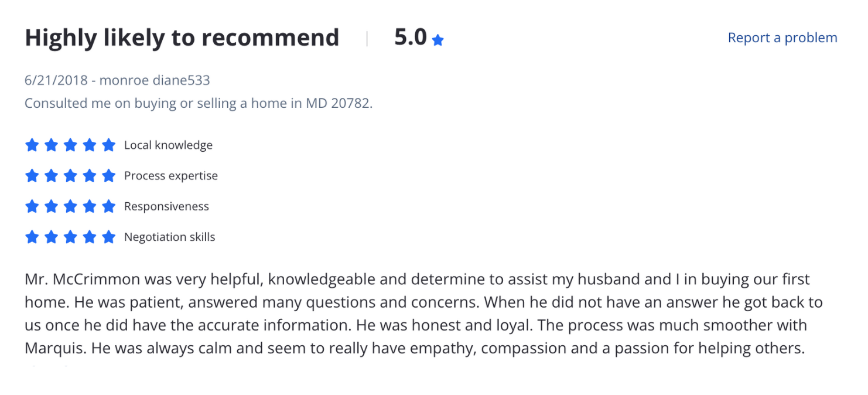The height and width of the screenshot is (395, 868).
Task: Click the review paragraph about Mr. McCrimmon
Action: [423, 314]
